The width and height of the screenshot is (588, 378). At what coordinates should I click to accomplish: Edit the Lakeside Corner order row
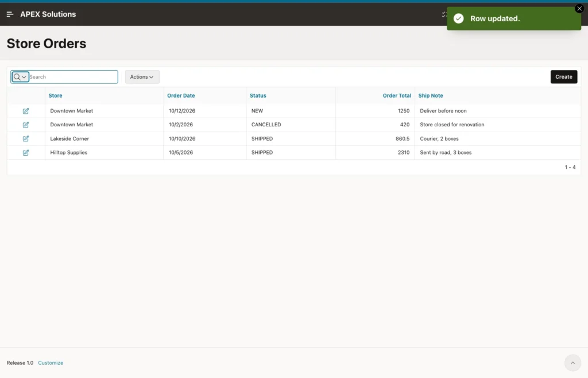[25, 139]
